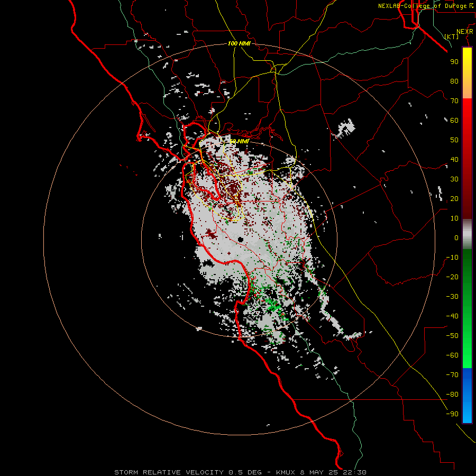Click the gray zero-velocity segment of color bar
Screen dimensions: 476x476
(467, 234)
